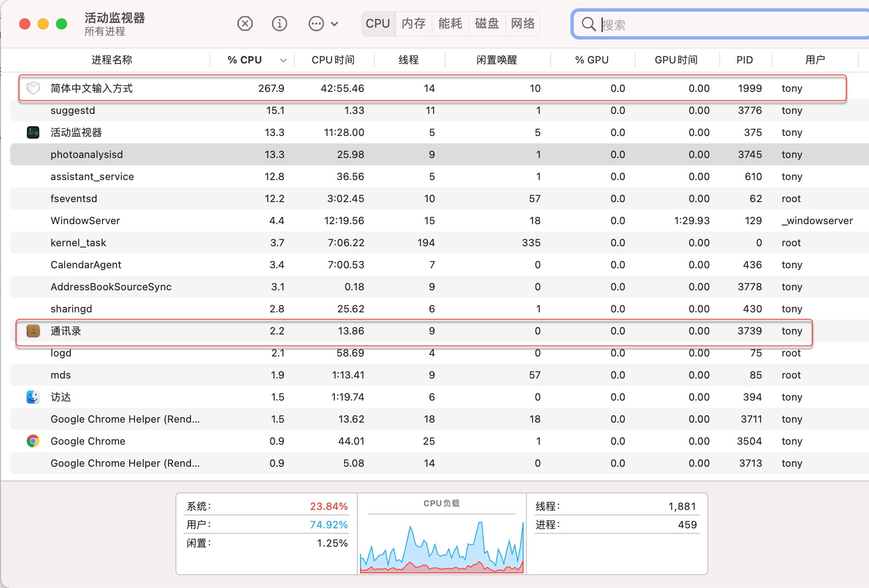Click the stop process X icon

click(x=245, y=23)
